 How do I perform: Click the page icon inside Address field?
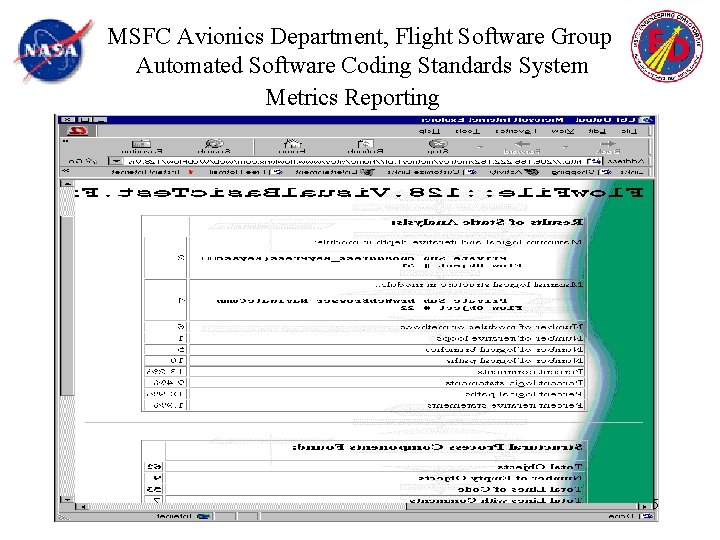[595, 161]
